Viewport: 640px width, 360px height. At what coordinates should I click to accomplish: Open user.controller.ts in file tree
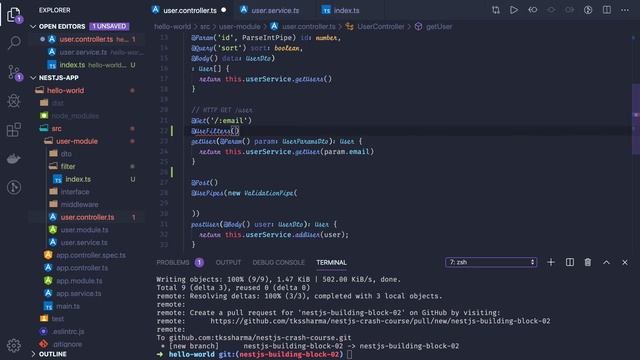pos(87,217)
